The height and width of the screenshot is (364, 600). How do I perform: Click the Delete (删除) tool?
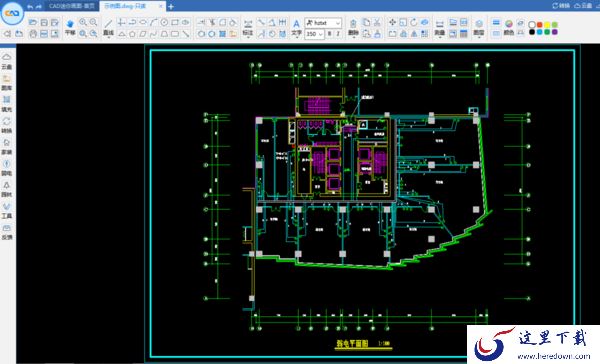tap(353, 28)
